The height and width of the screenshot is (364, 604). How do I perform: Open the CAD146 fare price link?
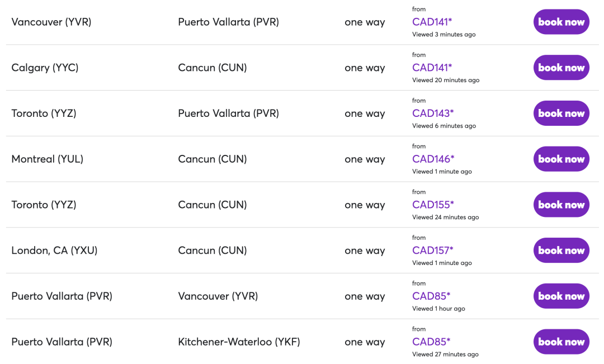433,159
